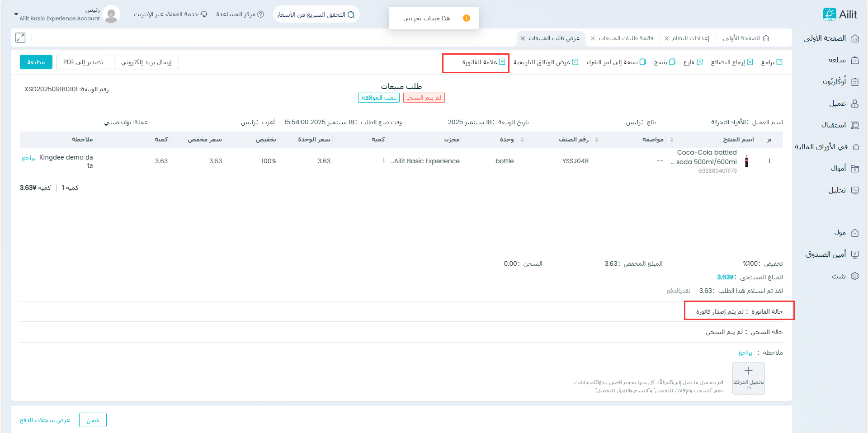This screenshot has width=868, height=433.
Task: Click the علامة الفاتورة toolbar item
Action: [483, 62]
